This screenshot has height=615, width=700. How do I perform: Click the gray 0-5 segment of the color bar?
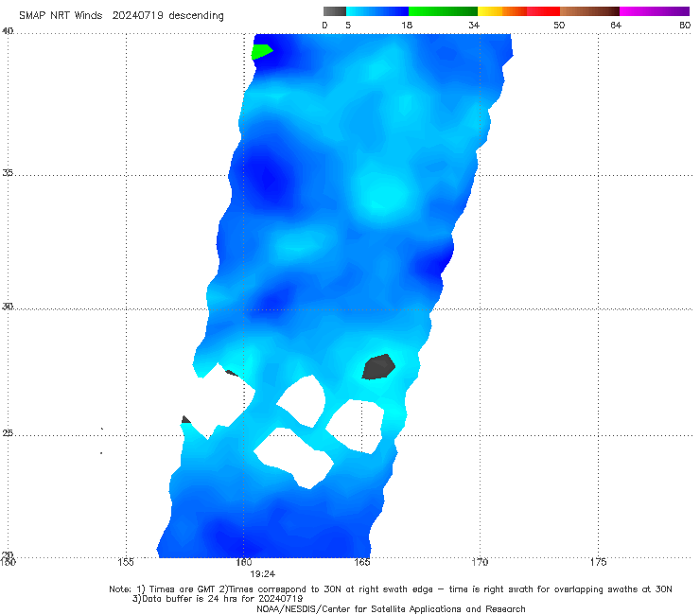point(335,11)
